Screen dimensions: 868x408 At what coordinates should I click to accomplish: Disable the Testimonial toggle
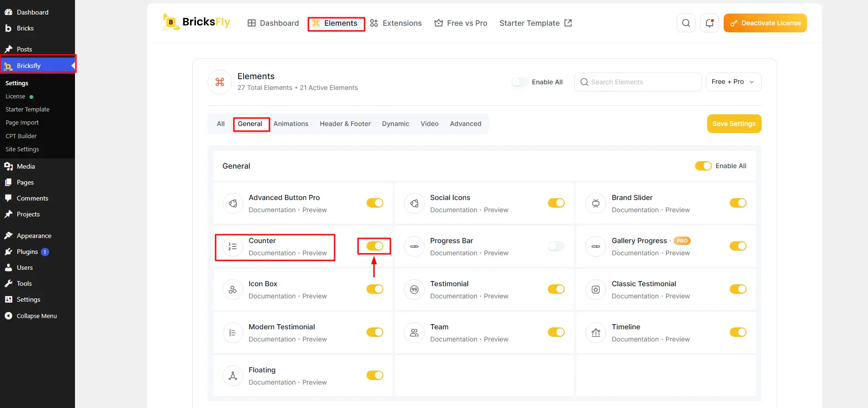pos(556,289)
